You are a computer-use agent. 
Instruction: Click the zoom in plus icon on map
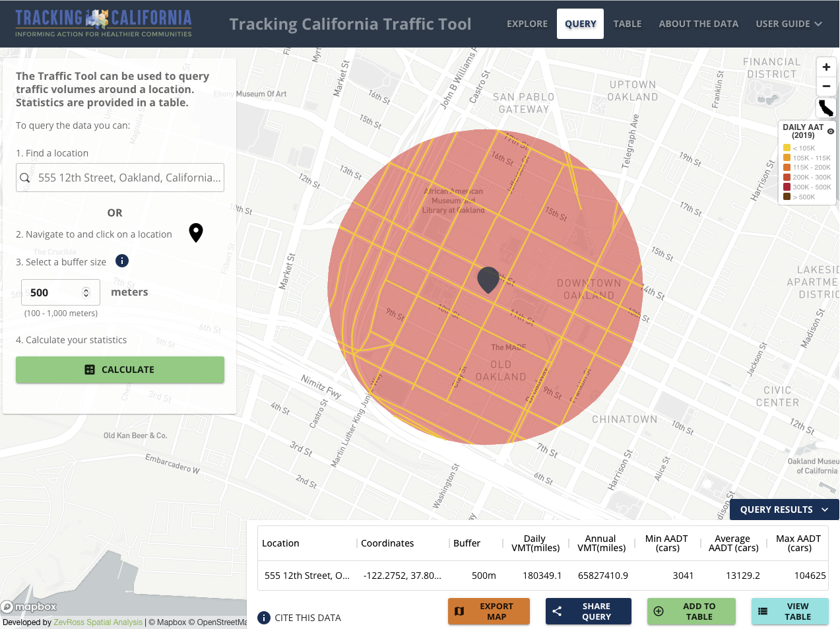click(826, 67)
